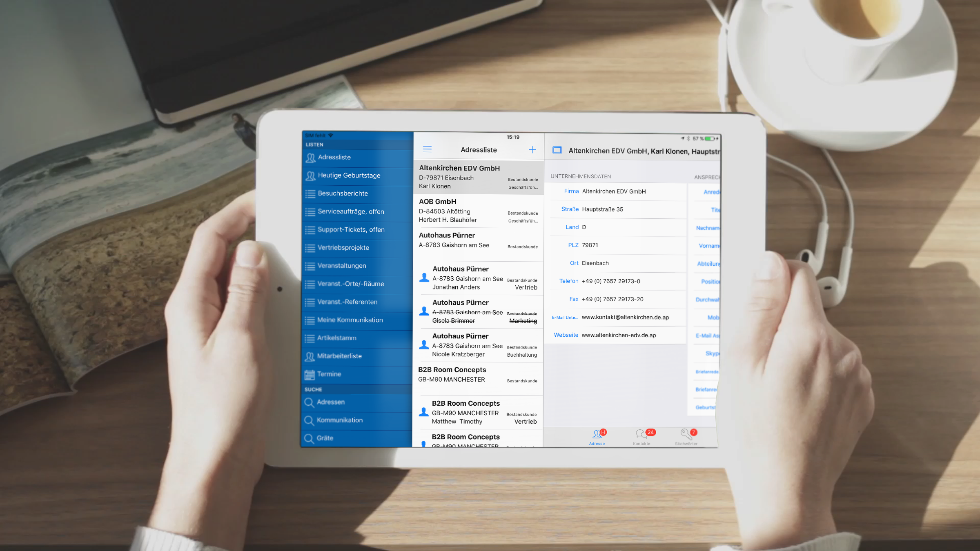Add new address with the plus icon
Image resolution: width=980 pixels, height=551 pixels.
532,150
